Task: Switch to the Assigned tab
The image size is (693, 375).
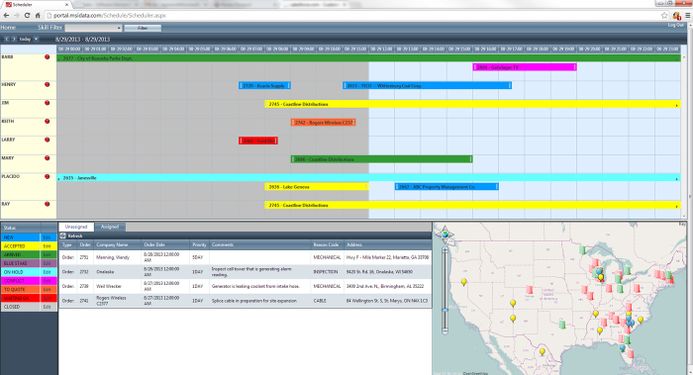Action: pyautogui.click(x=110, y=227)
